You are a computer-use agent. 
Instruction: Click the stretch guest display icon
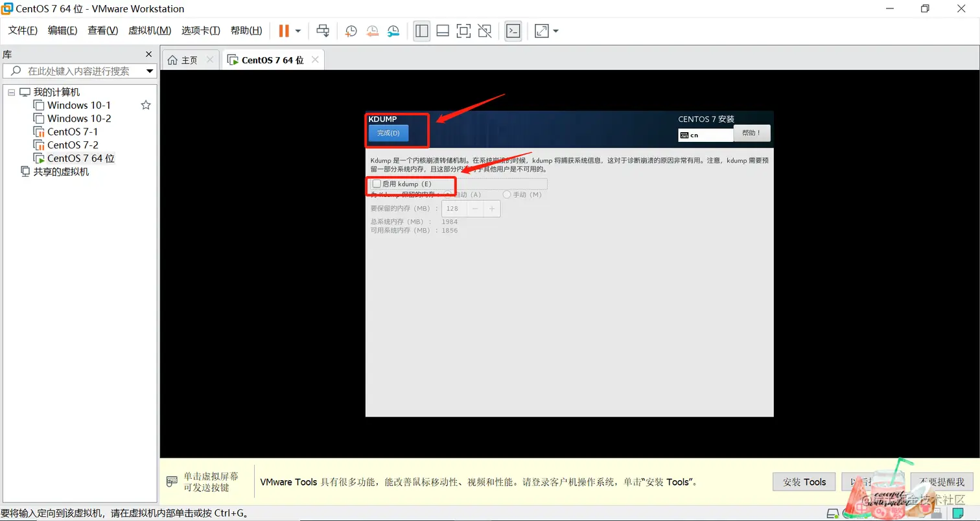pyautogui.click(x=541, y=30)
